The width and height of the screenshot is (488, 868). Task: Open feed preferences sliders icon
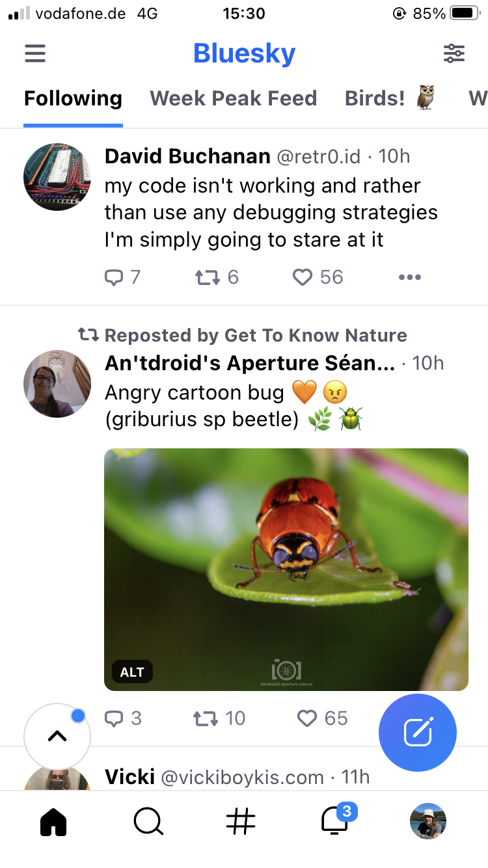point(454,53)
